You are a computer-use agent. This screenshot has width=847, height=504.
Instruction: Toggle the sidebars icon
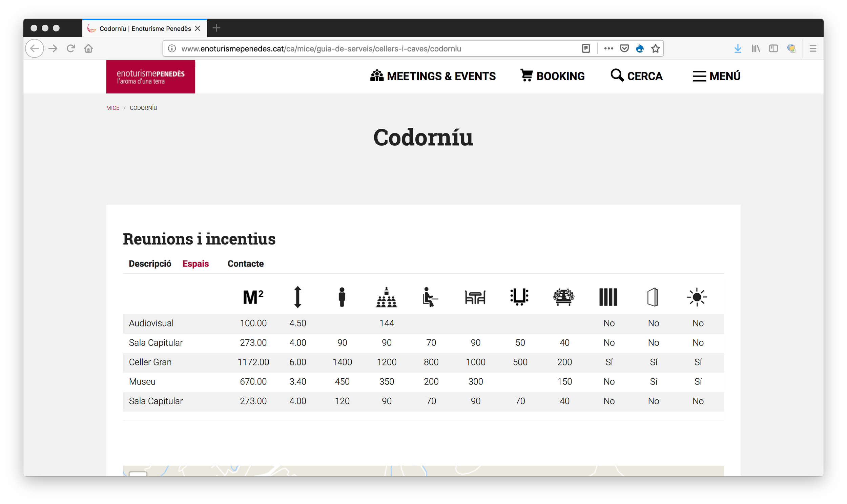pos(773,48)
